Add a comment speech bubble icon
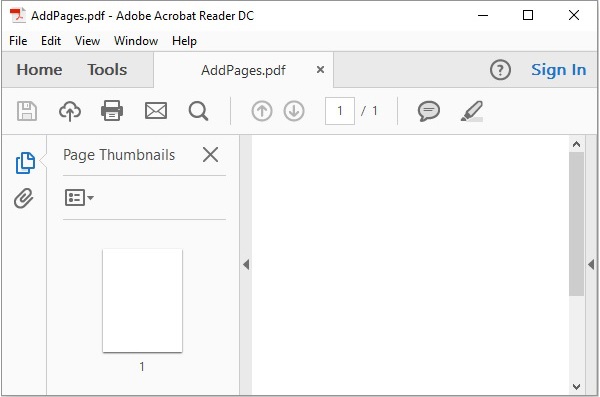Image resolution: width=600 pixels, height=397 pixels. coord(429,111)
